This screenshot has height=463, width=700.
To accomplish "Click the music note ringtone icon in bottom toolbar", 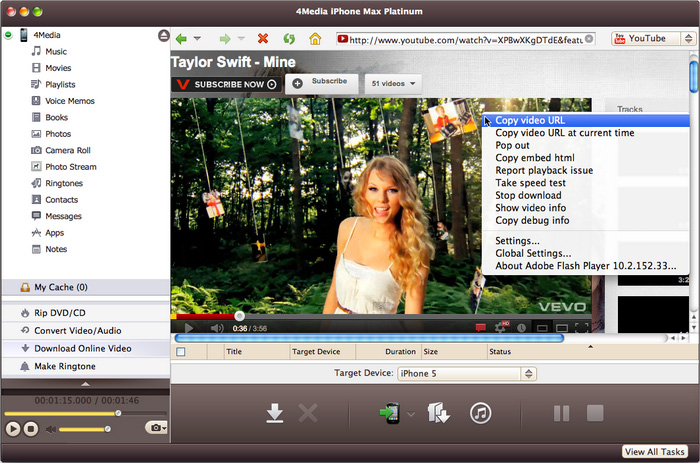I will [480, 413].
